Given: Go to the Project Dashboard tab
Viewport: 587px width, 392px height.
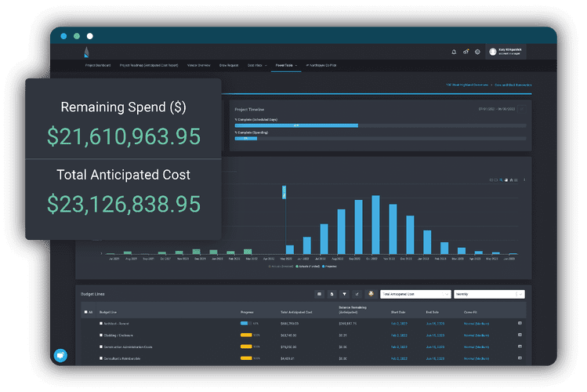Looking at the screenshot, I should 98,65.
